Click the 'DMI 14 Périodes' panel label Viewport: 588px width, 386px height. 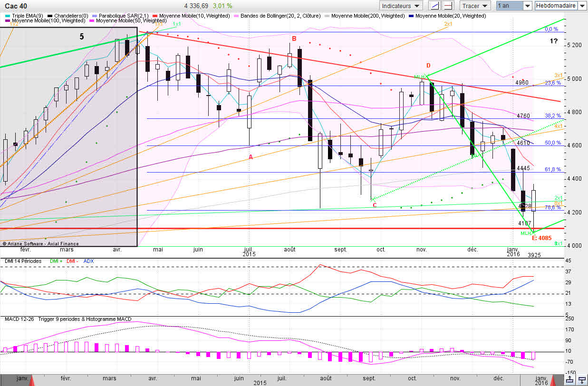pyautogui.click(x=22, y=261)
